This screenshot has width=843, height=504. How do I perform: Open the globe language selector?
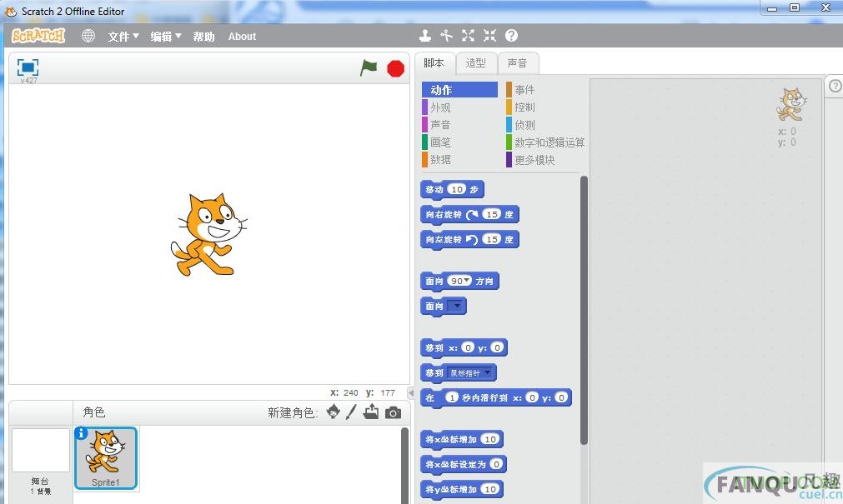coord(88,36)
